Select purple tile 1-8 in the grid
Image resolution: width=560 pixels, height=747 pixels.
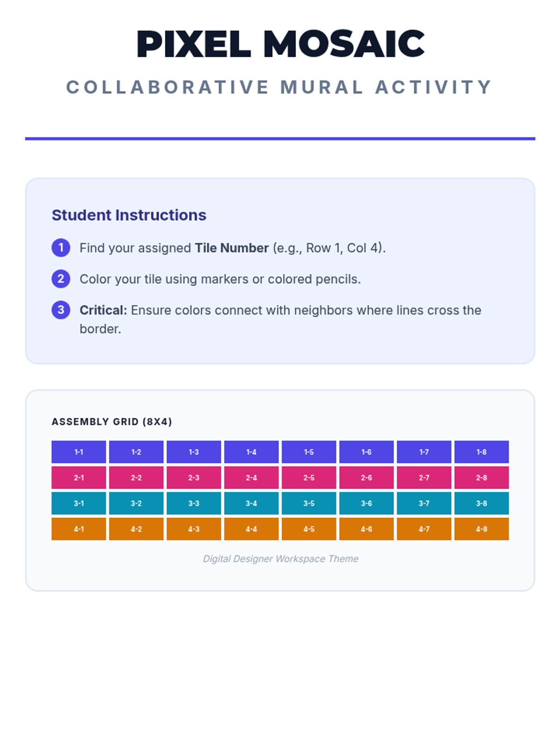481,452
